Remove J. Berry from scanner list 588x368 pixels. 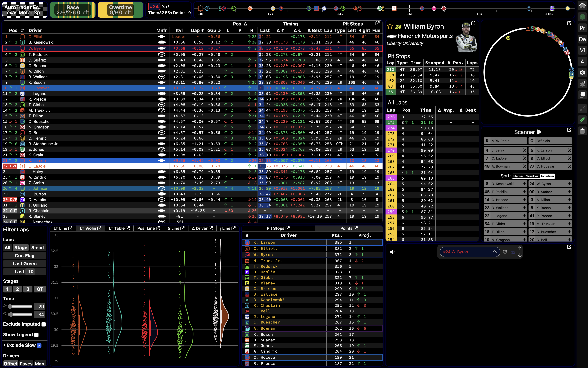pos(525,150)
